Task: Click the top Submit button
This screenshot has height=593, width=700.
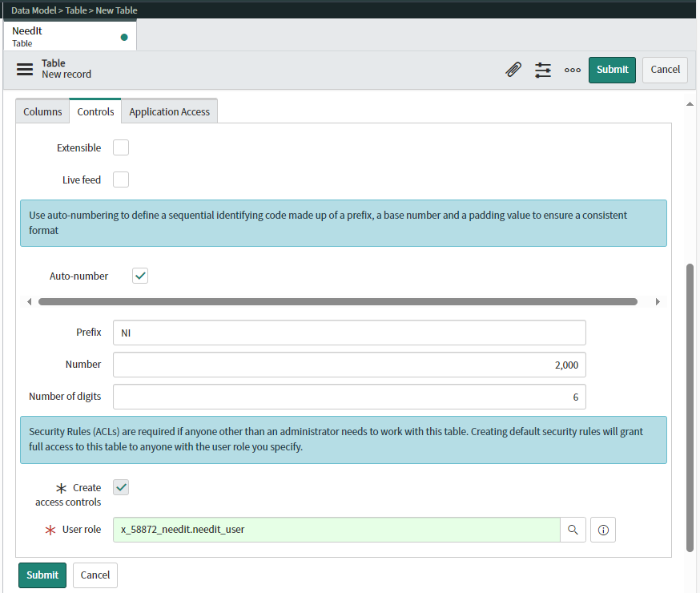Action: click(x=612, y=70)
